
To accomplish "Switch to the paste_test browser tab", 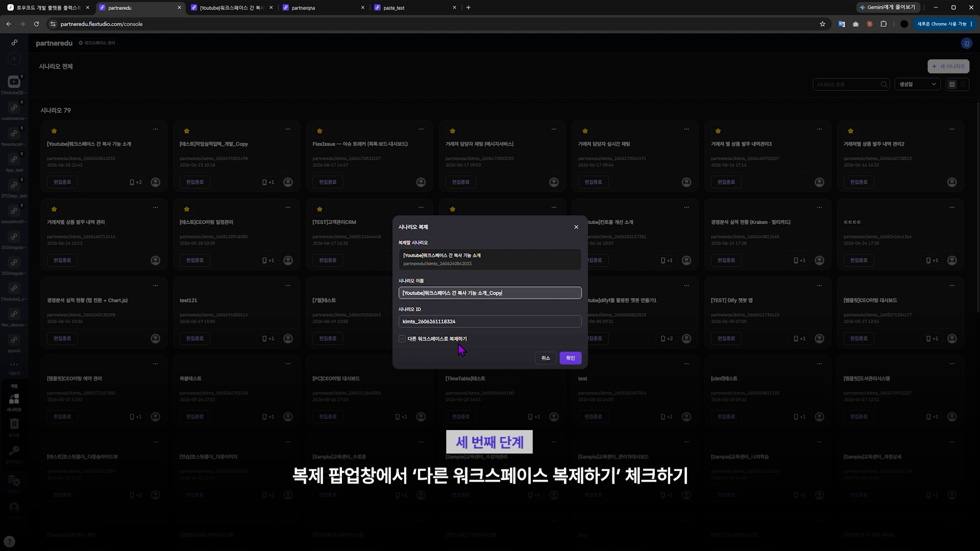I will (x=415, y=8).
